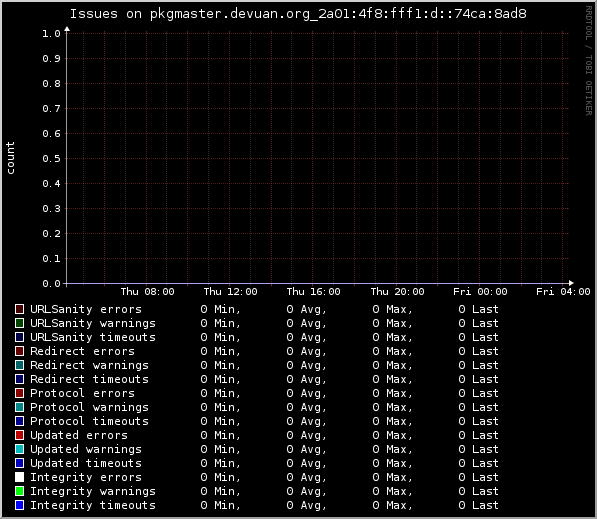
Task: Select the Thu 20:00 axis marker
Action: pyautogui.click(x=397, y=292)
